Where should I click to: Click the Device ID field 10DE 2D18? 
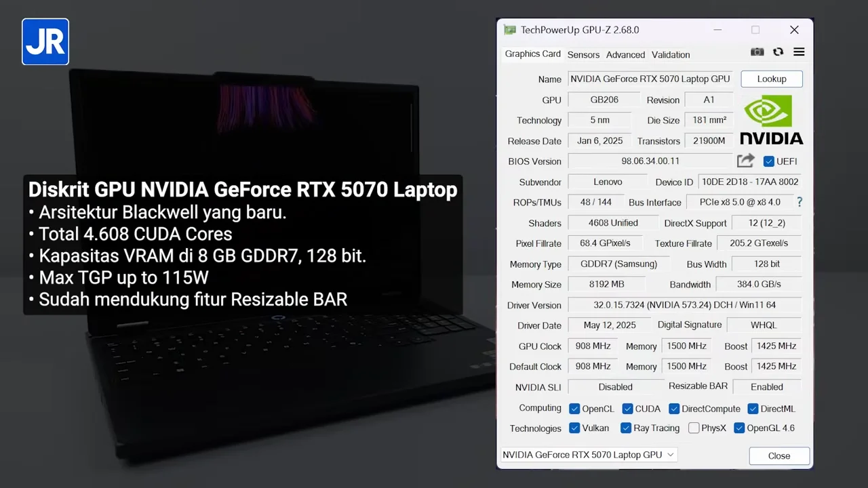tap(750, 182)
